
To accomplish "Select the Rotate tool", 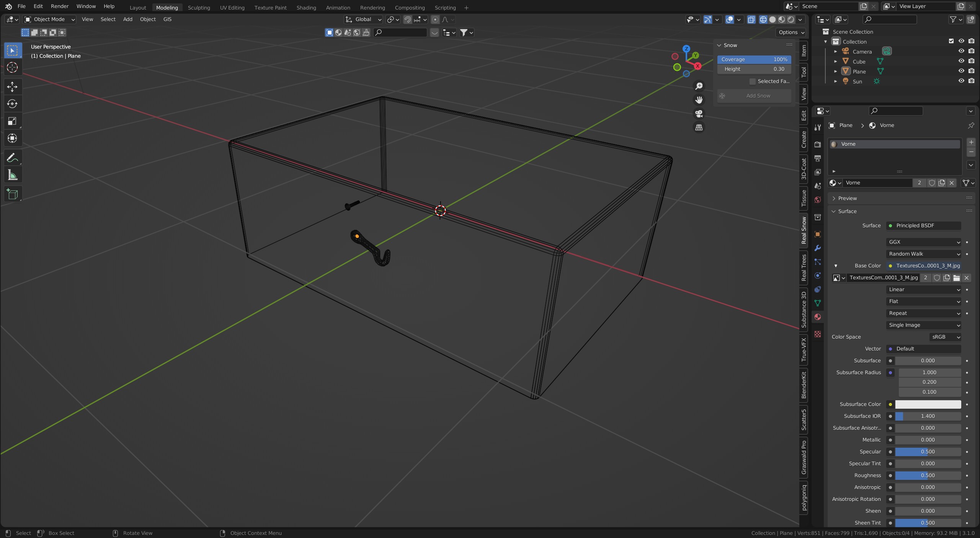I will (x=12, y=104).
